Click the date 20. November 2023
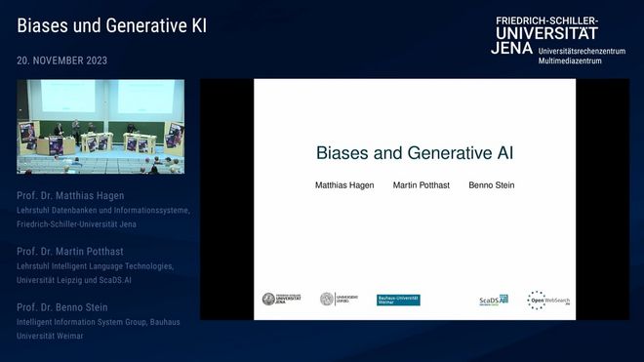The height and width of the screenshot is (362, 644). [62, 60]
